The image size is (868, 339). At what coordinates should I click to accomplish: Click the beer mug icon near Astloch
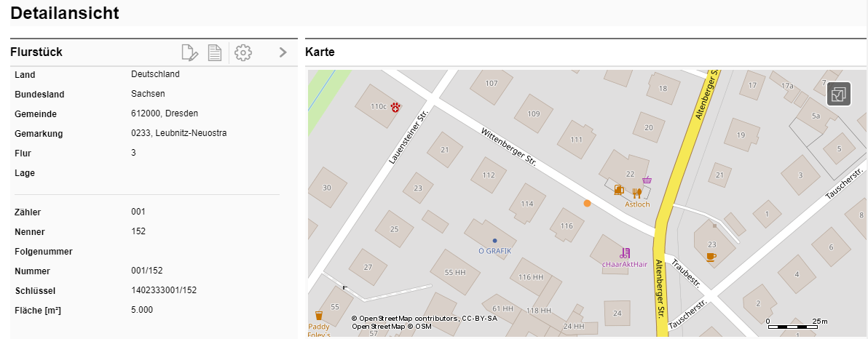point(619,191)
